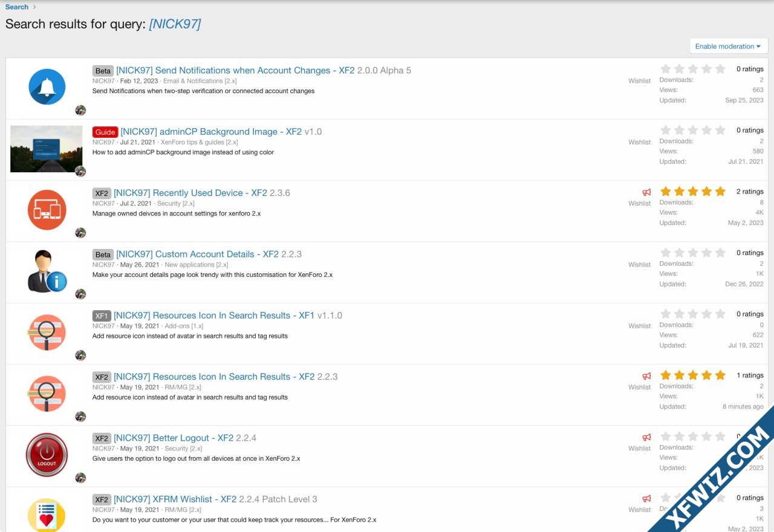
Task: Click the gold rating stars for Recently Used Device
Action: click(x=692, y=192)
